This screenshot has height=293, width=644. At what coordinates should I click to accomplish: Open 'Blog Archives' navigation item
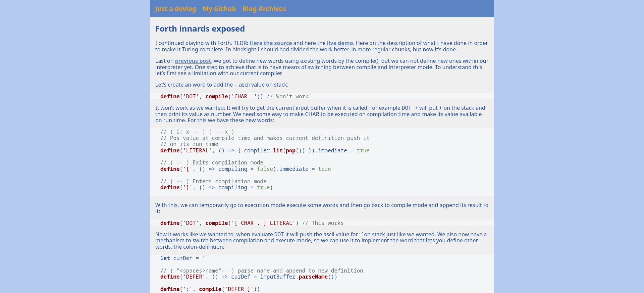click(264, 9)
